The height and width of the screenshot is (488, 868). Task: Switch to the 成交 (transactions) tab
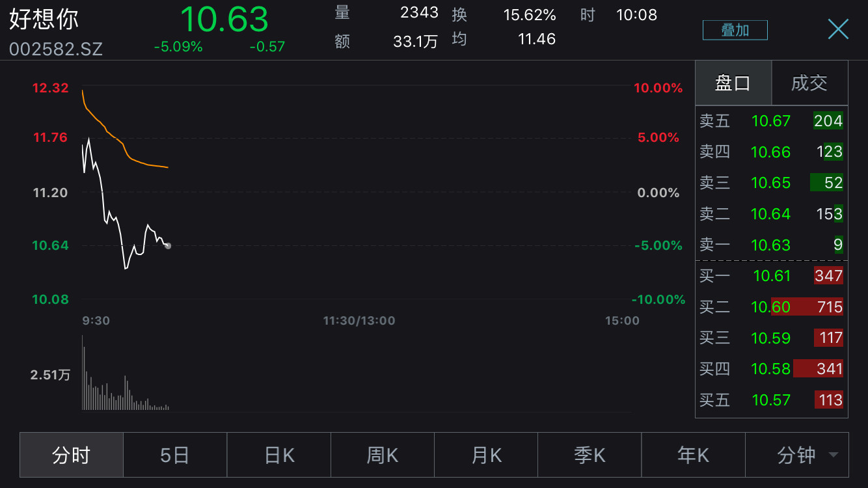pos(809,83)
